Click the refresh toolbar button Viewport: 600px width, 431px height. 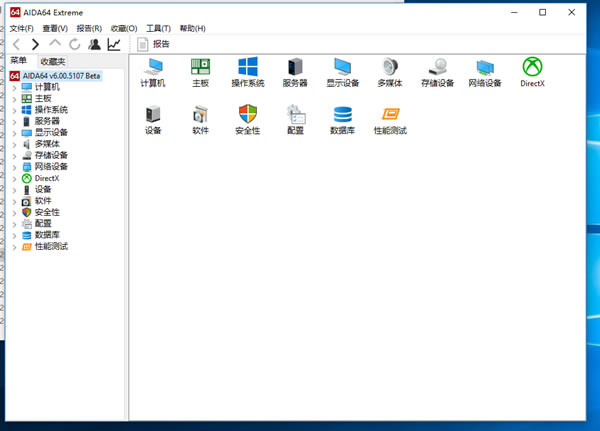tap(75, 44)
